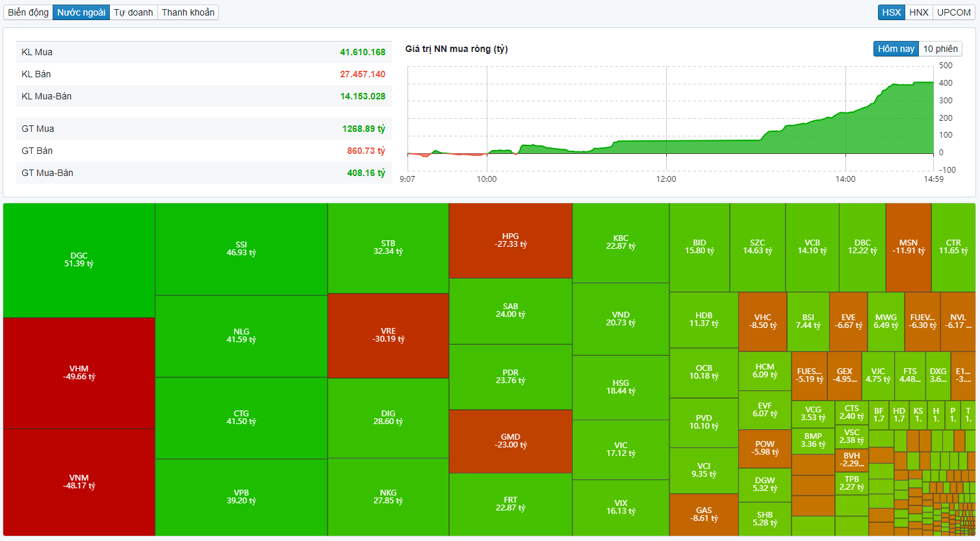Switch to HNX exchange
The image size is (980, 541).
(919, 12)
